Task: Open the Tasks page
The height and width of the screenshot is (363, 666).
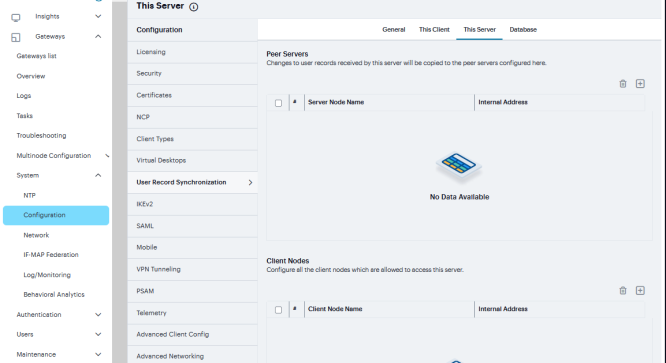Action: point(25,116)
